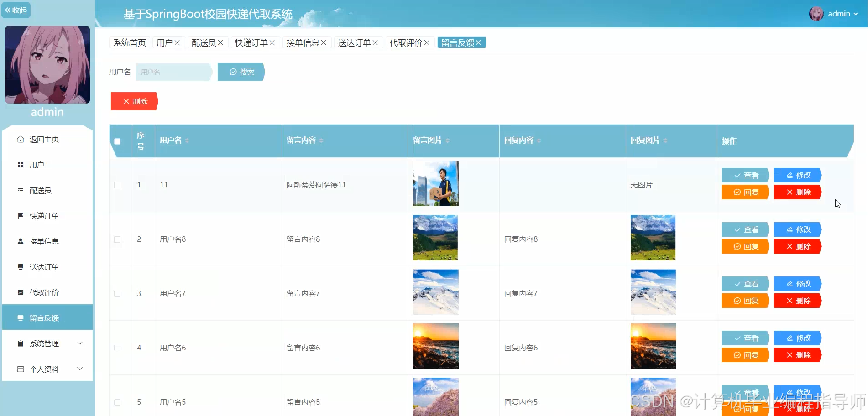Screen dimensions: 868x416
Task: Switch to the 系统首页 tab
Action: click(129, 42)
